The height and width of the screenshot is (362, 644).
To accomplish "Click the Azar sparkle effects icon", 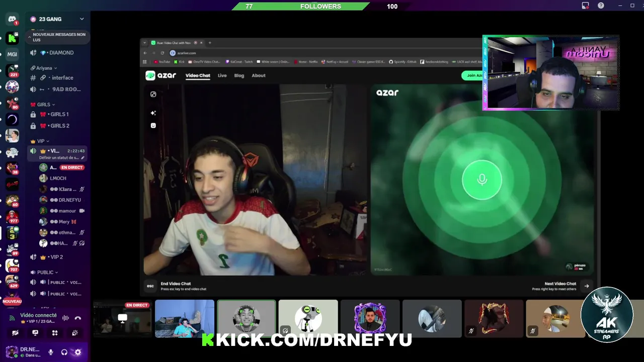I will tap(153, 113).
